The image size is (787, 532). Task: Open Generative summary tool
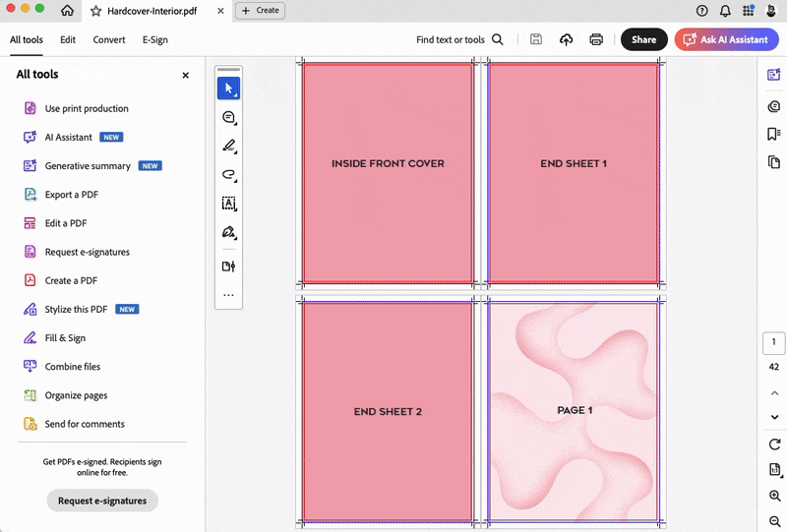click(x=92, y=165)
